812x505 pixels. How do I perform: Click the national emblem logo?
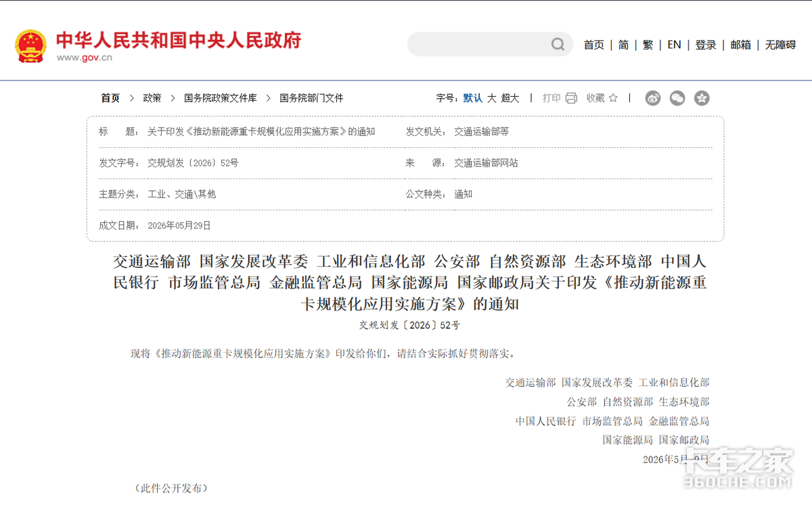click(30, 46)
